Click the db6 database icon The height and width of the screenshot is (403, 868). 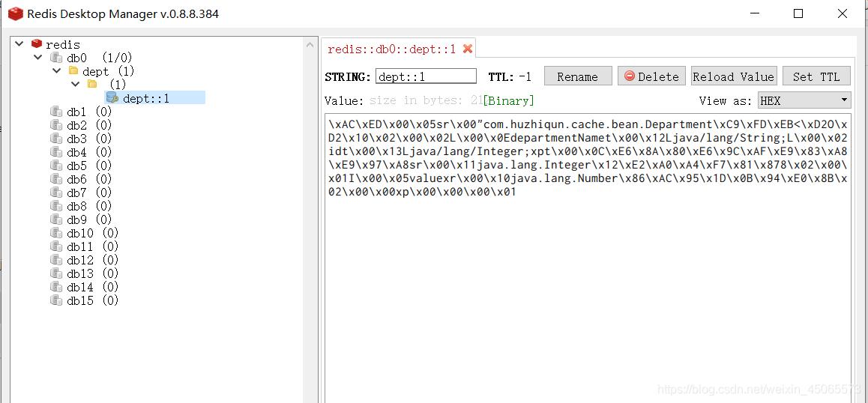pos(56,179)
